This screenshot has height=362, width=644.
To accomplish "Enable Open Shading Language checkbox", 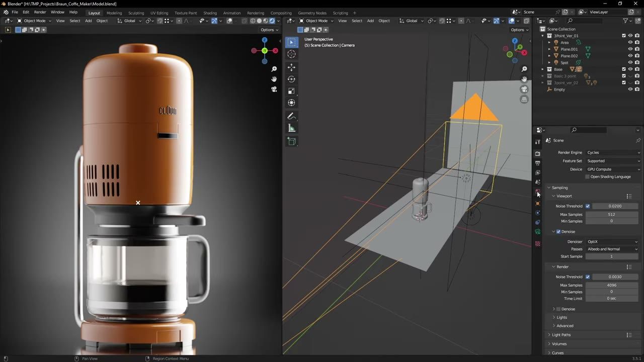I will pos(587,176).
